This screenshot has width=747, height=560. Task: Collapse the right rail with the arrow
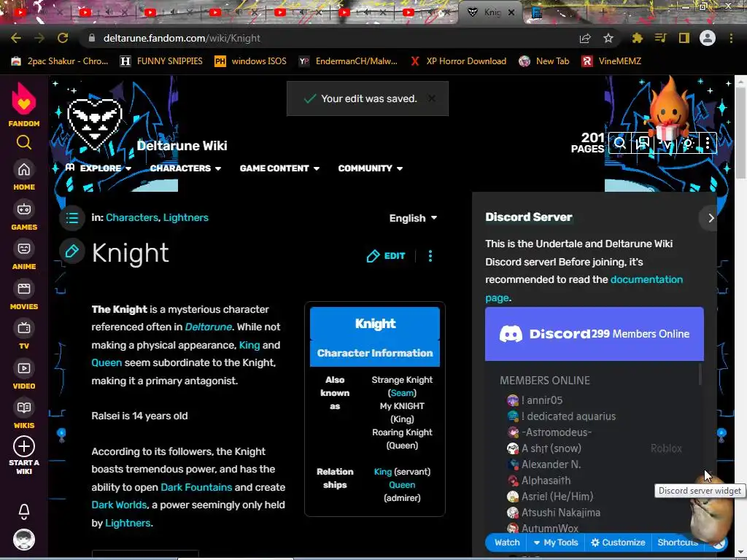click(x=711, y=218)
